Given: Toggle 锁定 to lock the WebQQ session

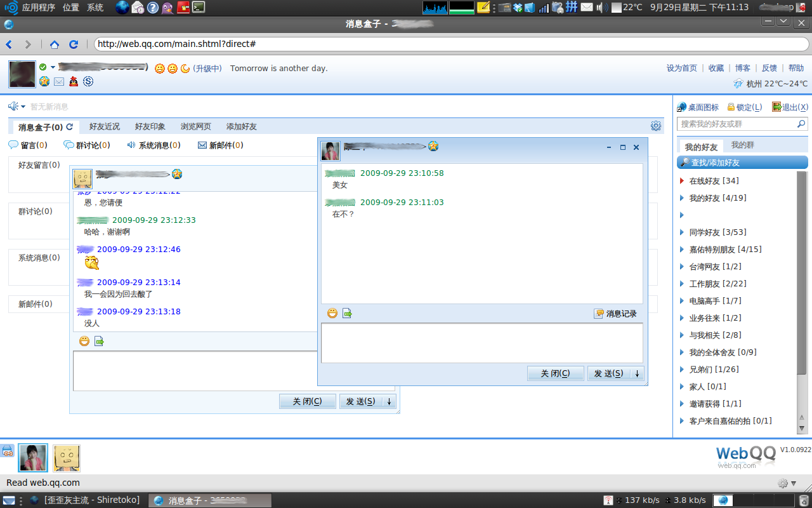Looking at the screenshot, I should coord(745,107).
